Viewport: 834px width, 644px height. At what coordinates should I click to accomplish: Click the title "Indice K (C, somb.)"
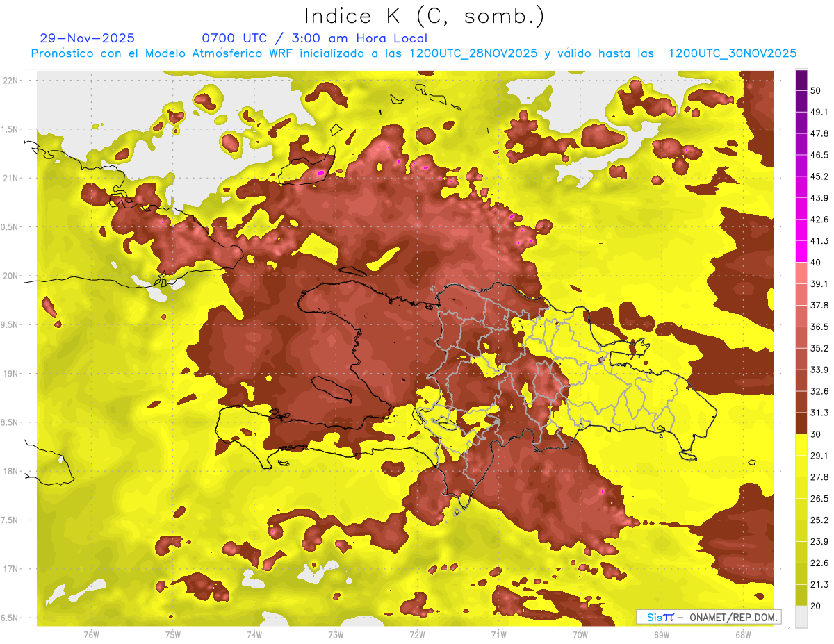(x=424, y=16)
